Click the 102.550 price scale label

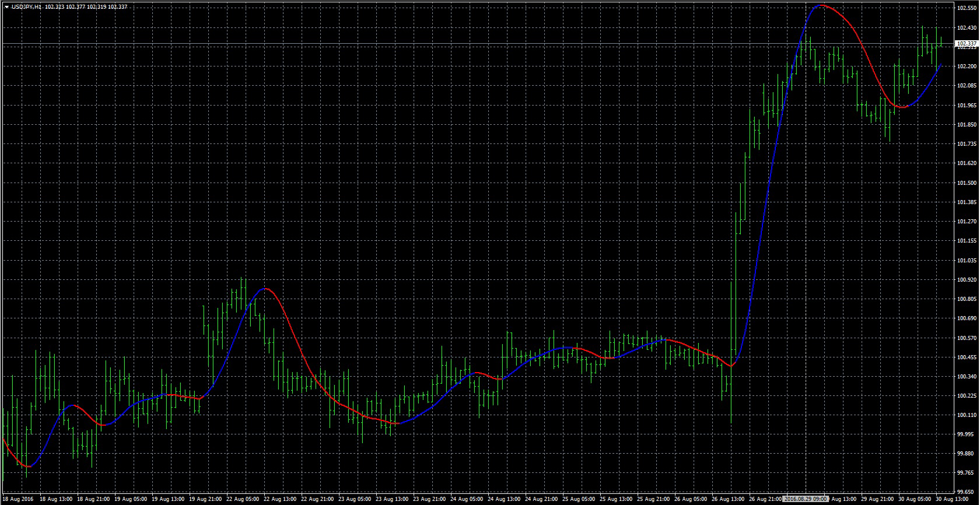[967, 8]
